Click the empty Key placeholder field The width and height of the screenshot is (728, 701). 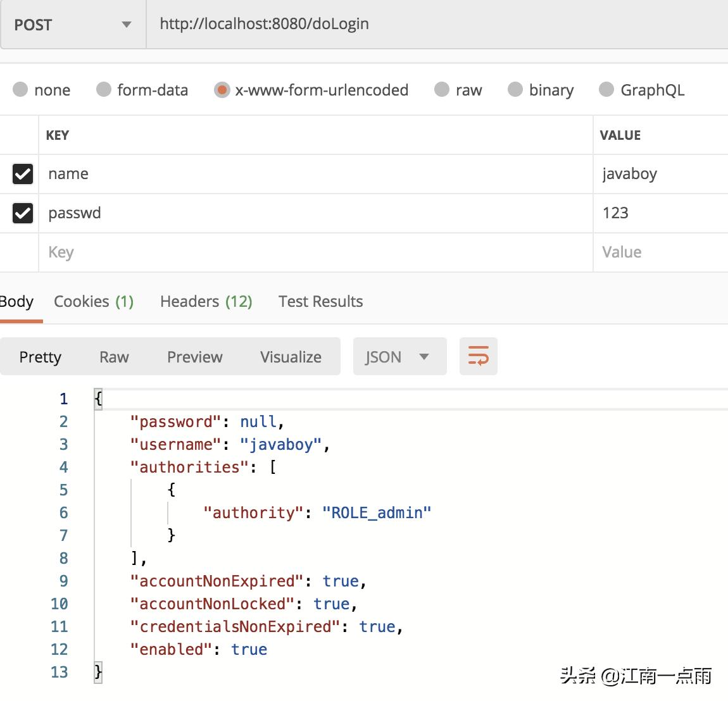tap(316, 252)
